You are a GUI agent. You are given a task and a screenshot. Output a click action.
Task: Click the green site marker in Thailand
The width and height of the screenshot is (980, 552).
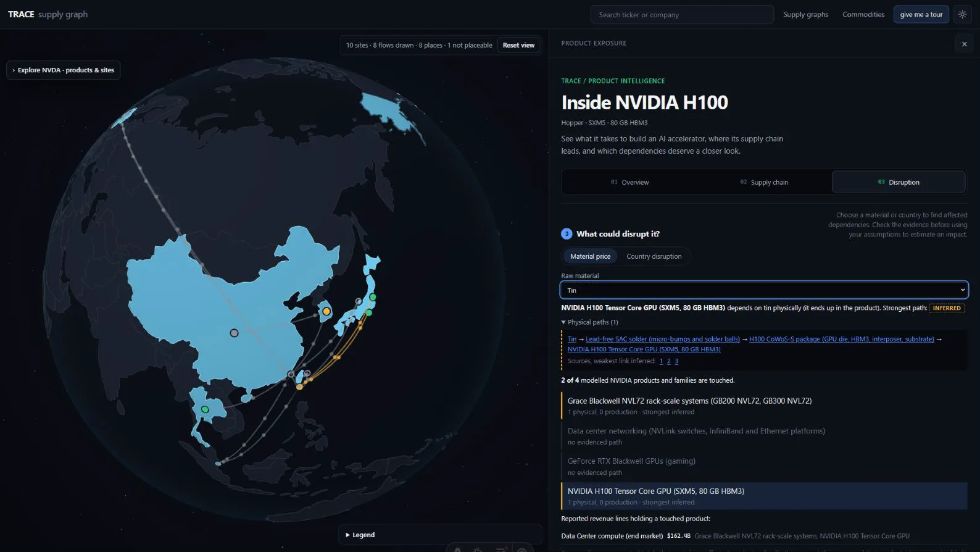tap(205, 409)
